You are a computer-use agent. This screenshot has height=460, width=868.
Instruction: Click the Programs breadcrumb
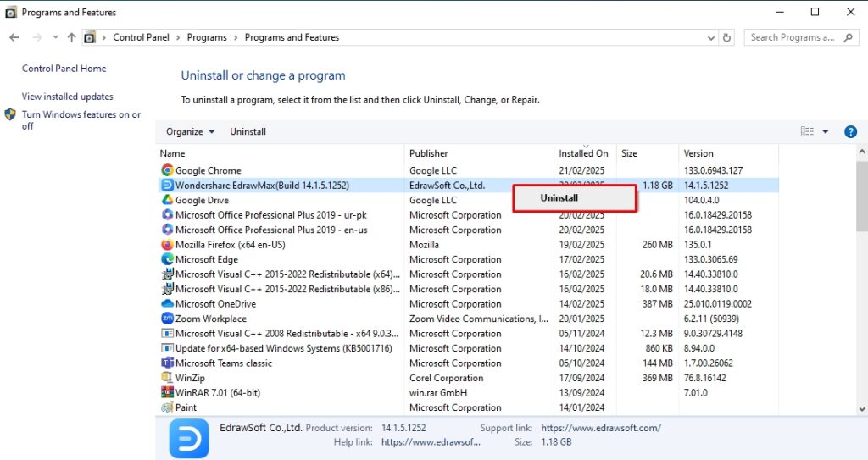click(207, 37)
